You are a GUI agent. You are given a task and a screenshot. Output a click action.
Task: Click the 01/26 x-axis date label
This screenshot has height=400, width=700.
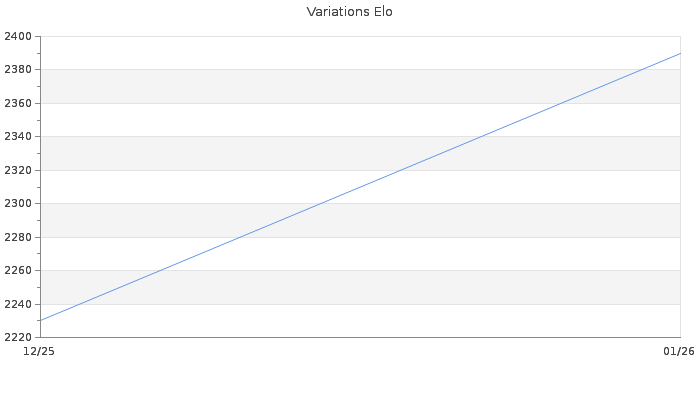click(x=679, y=351)
